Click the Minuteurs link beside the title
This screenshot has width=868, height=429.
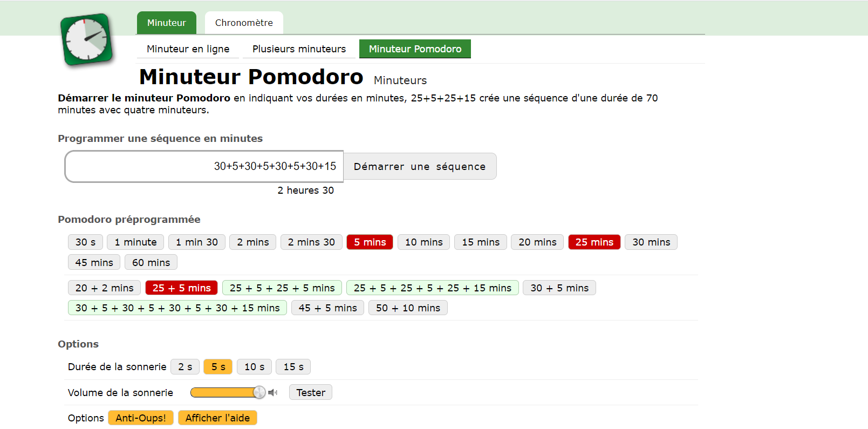[x=400, y=80]
